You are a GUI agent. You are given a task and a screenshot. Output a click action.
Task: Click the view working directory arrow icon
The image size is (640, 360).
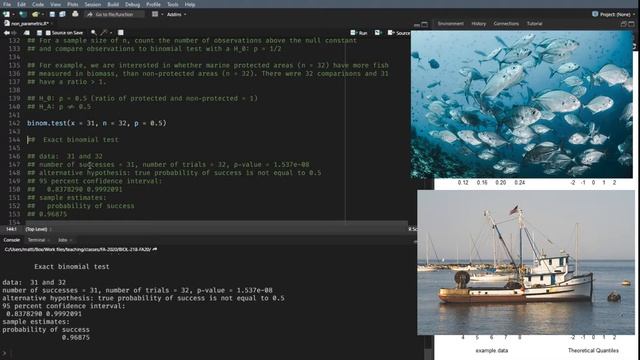coord(155,249)
